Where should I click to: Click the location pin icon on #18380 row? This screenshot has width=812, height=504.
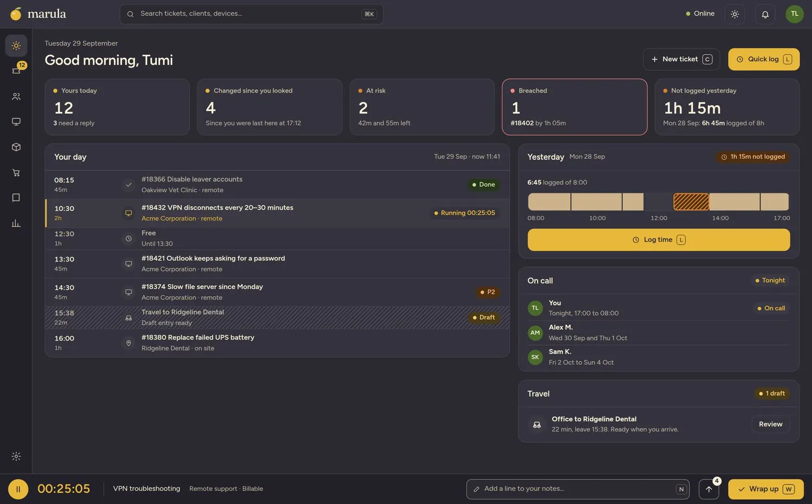click(128, 343)
